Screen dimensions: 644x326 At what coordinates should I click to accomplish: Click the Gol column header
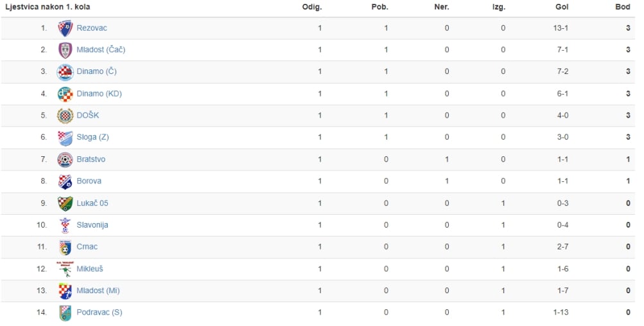[562, 6]
